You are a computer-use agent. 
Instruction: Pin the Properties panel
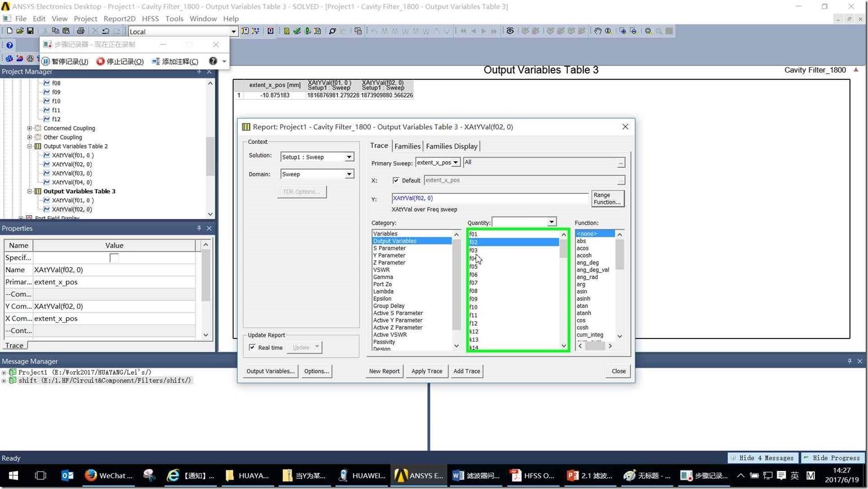[x=199, y=228]
